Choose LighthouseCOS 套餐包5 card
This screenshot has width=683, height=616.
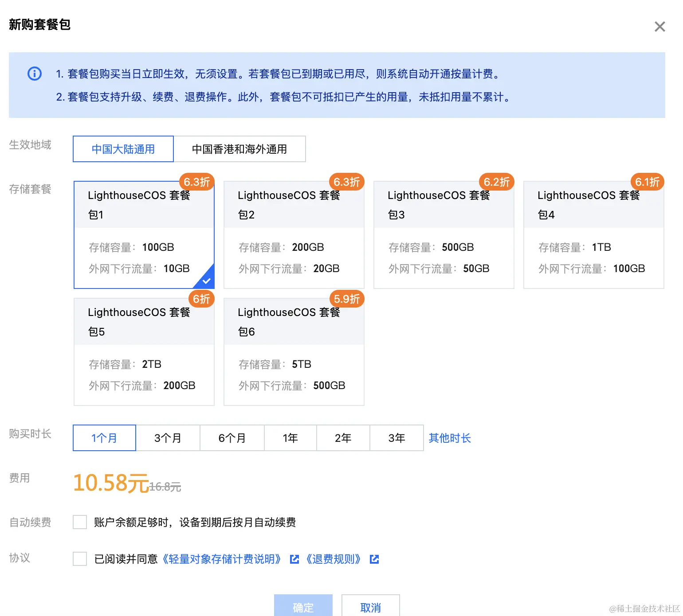point(144,352)
